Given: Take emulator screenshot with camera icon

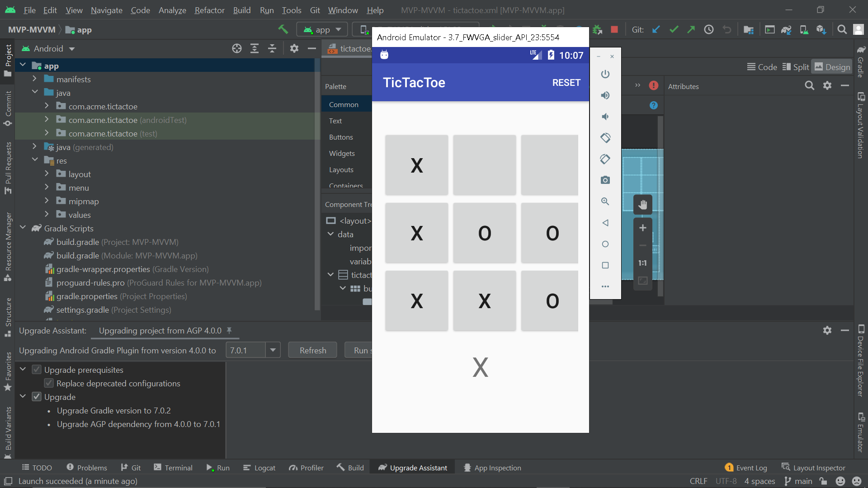Looking at the screenshot, I should pos(605,180).
